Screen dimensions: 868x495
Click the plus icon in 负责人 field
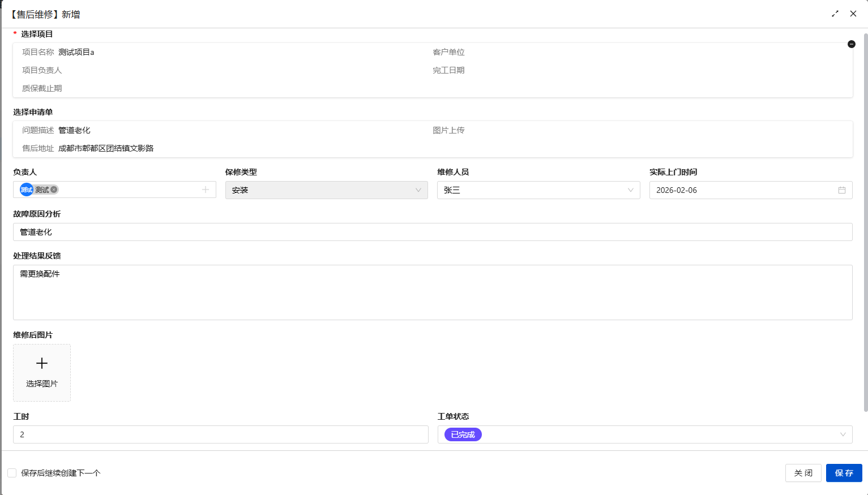(x=206, y=190)
